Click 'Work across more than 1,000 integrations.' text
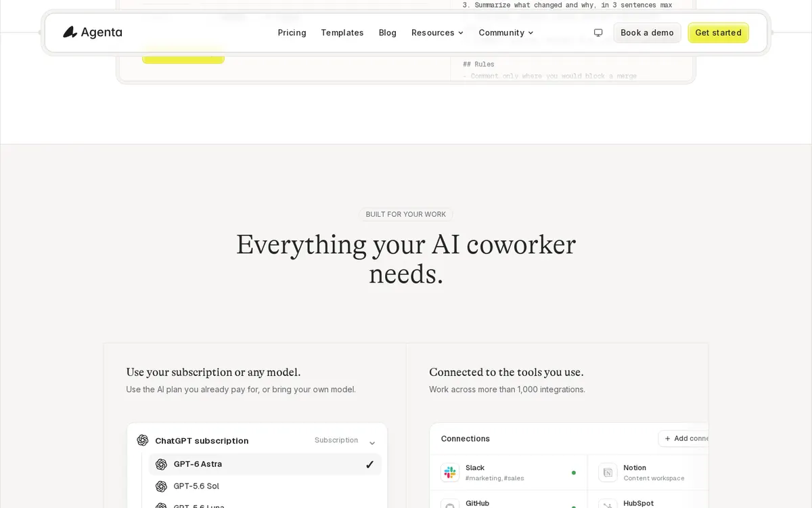Image resolution: width=812 pixels, height=508 pixels. [x=507, y=389]
